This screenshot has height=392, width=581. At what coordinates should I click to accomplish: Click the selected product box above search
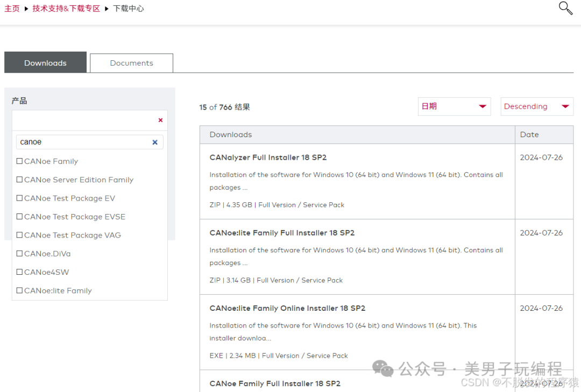(x=90, y=120)
